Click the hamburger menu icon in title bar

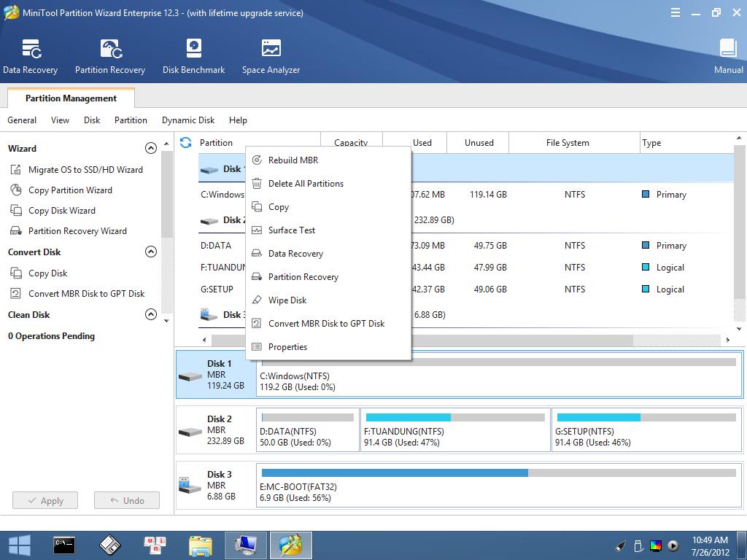click(x=676, y=12)
